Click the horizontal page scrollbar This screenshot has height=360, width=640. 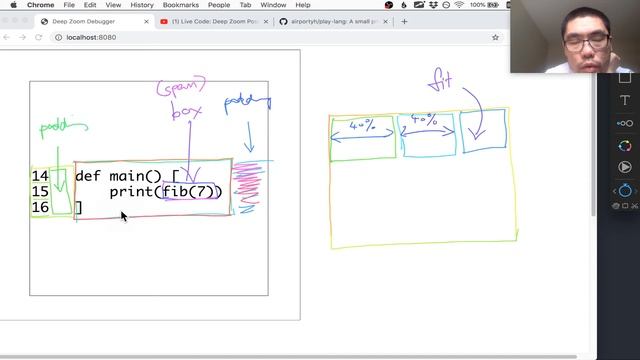tap(288, 357)
